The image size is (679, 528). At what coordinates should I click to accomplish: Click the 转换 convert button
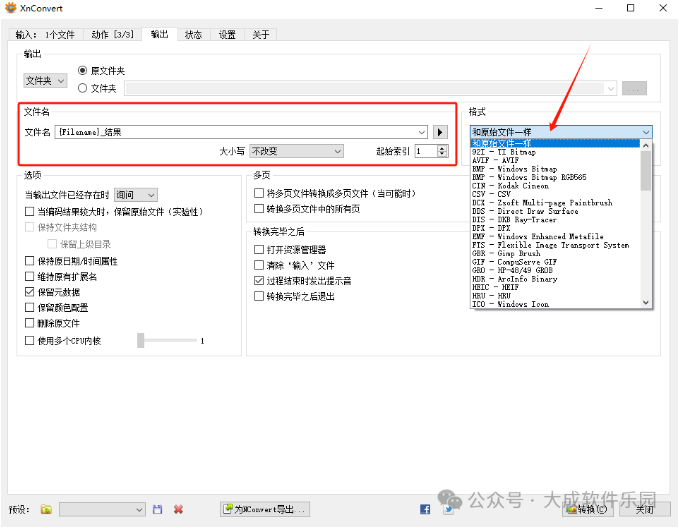pos(589,510)
